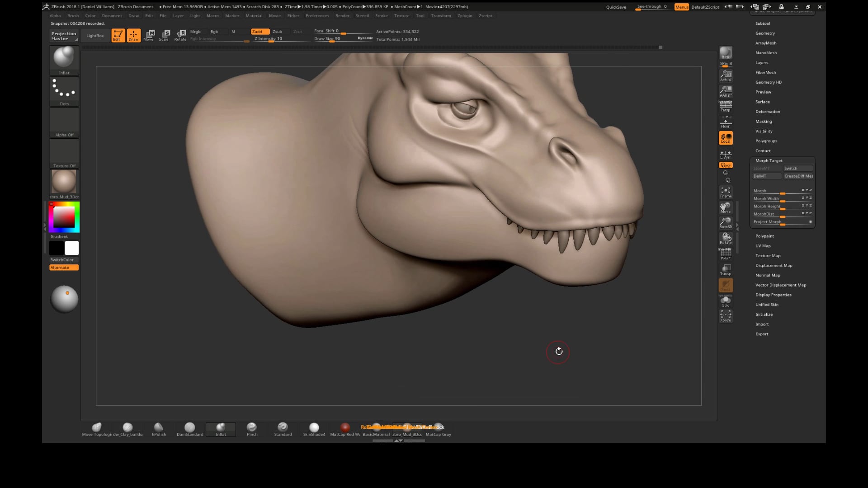Click the Zoom3D navigation icon
Viewport: 868px width, 488px height.
(726, 223)
